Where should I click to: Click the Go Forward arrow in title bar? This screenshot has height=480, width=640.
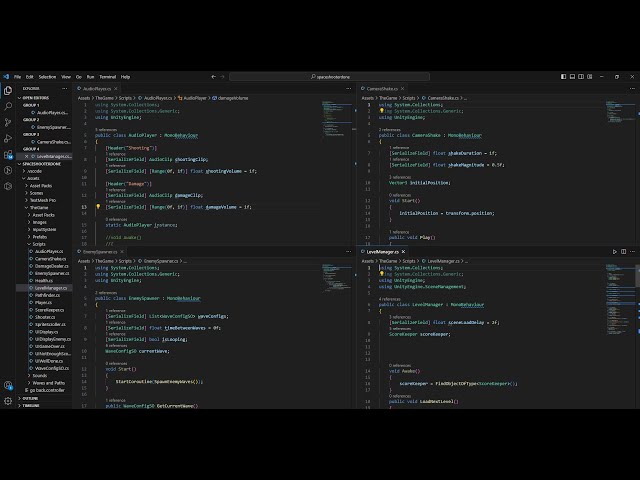click(222, 77)
